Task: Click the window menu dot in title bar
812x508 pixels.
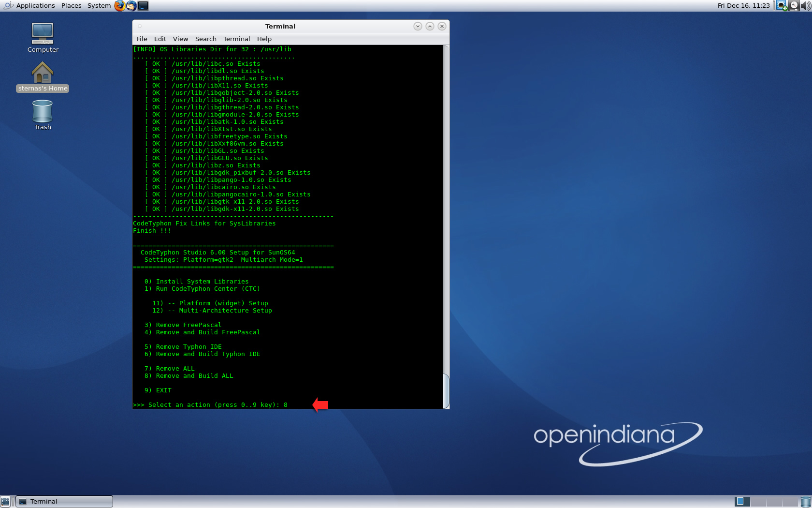Action: tap(140, 26)
